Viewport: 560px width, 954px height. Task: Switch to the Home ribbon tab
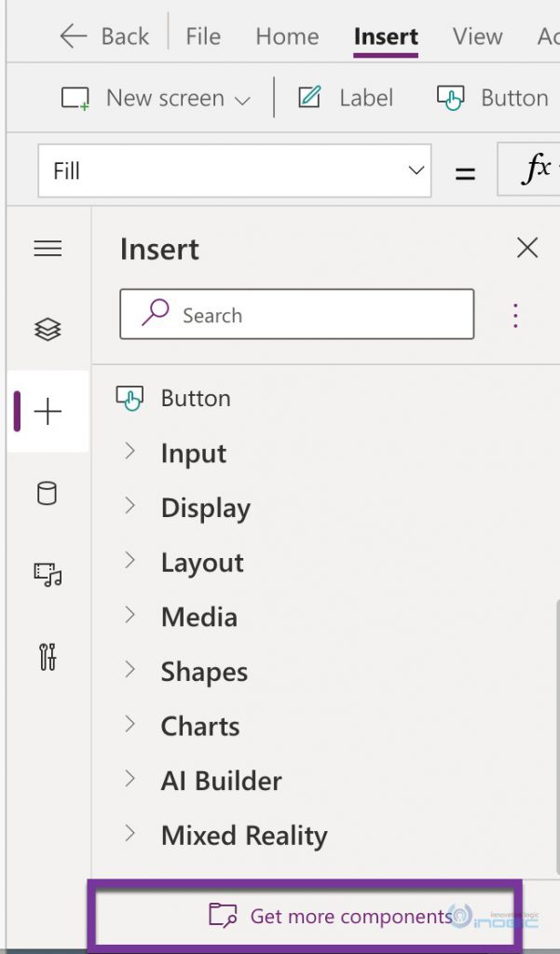286,36
